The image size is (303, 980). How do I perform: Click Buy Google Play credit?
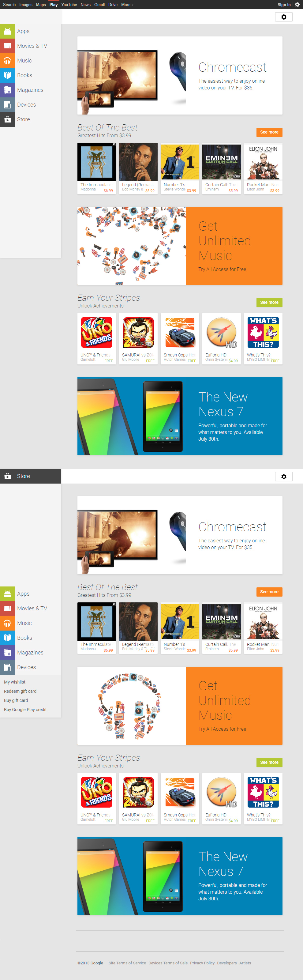point(25,710)
